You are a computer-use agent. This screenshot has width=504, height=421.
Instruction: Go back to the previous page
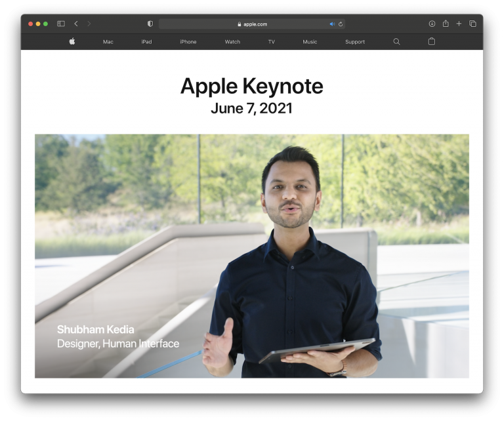click(x=76, y=24)
